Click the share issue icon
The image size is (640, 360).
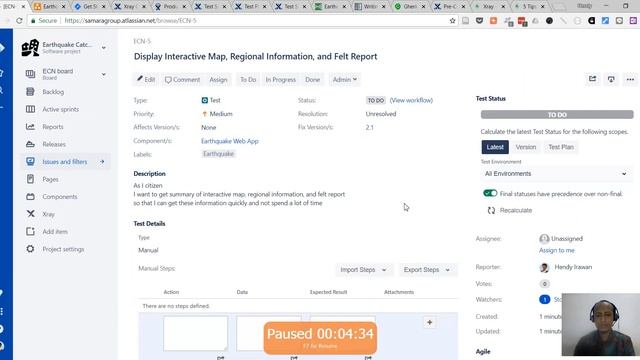coord(592,79)
